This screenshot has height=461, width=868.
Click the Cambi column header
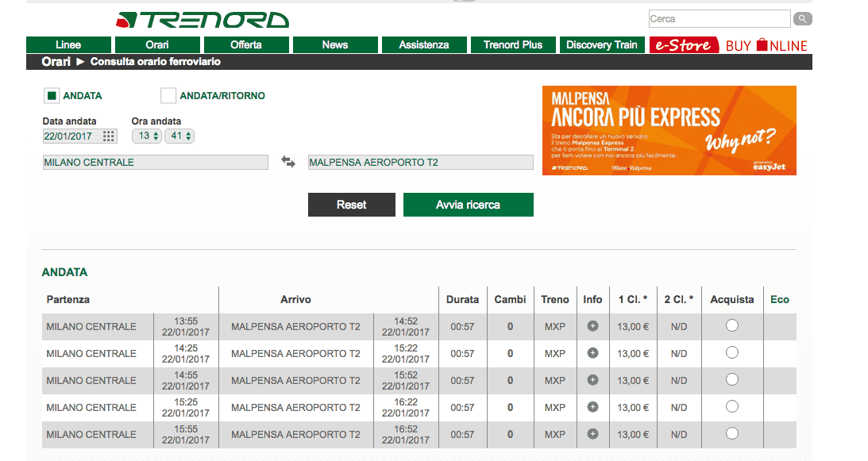[x=510, y=299]
